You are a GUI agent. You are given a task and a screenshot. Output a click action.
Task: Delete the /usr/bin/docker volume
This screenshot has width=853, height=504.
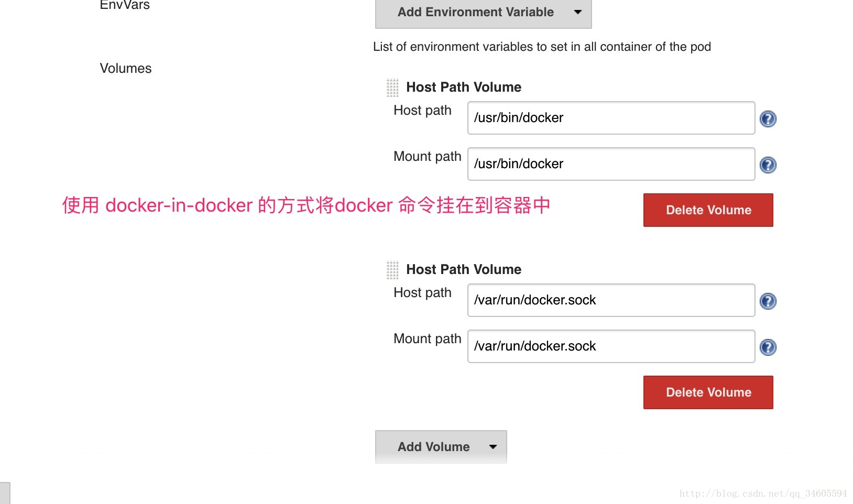tap(708, 210)
